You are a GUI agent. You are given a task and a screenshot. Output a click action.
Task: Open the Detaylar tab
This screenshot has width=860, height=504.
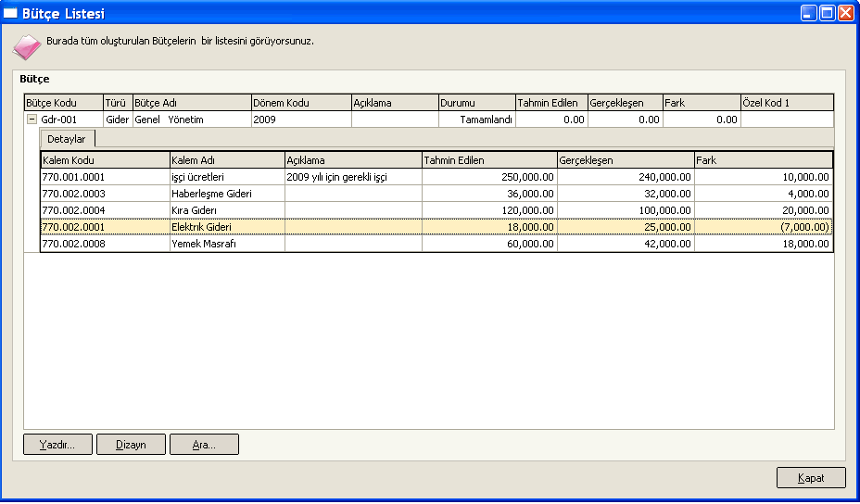click(x=67, y=139)
